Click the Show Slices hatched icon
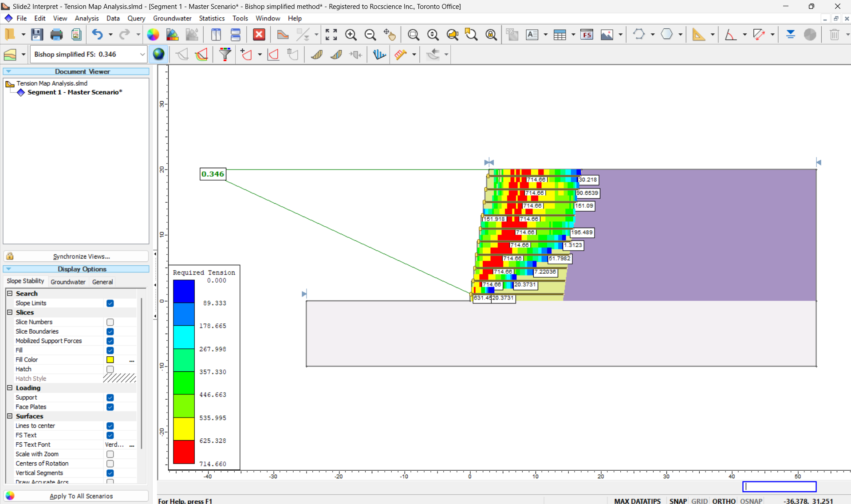 click(x=317, y=54)
